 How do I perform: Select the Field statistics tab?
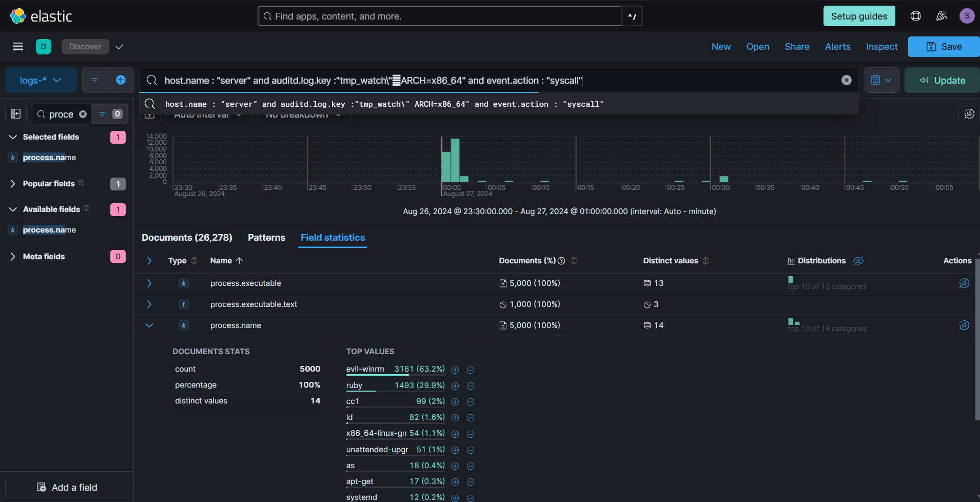pos(332,238)
